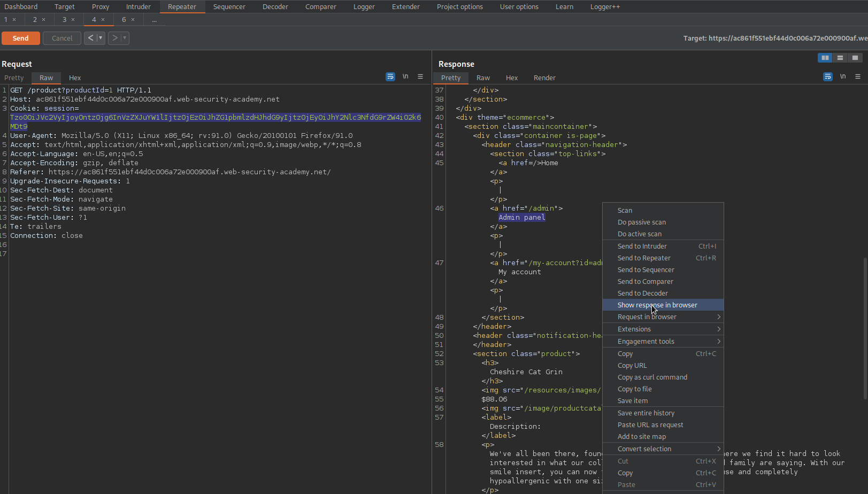This screenshot has height=494, width=868.
Task: Toggle word wrap icon in Request panel
Action: (390, 77)
